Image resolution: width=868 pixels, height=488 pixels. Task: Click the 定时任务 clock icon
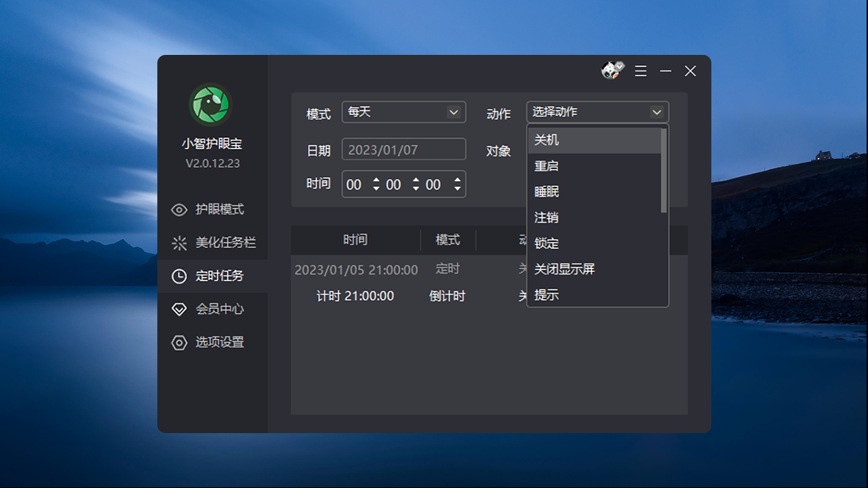tap(179, 276)
